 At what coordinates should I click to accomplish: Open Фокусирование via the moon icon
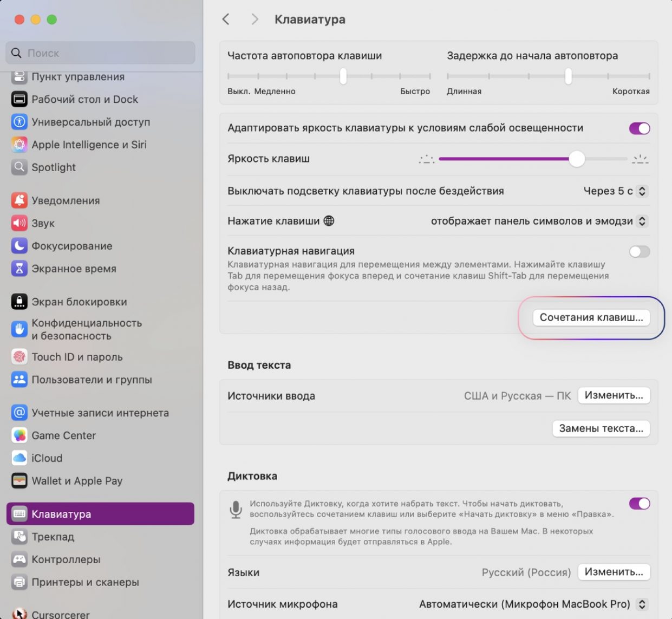(x=19, y=246)
